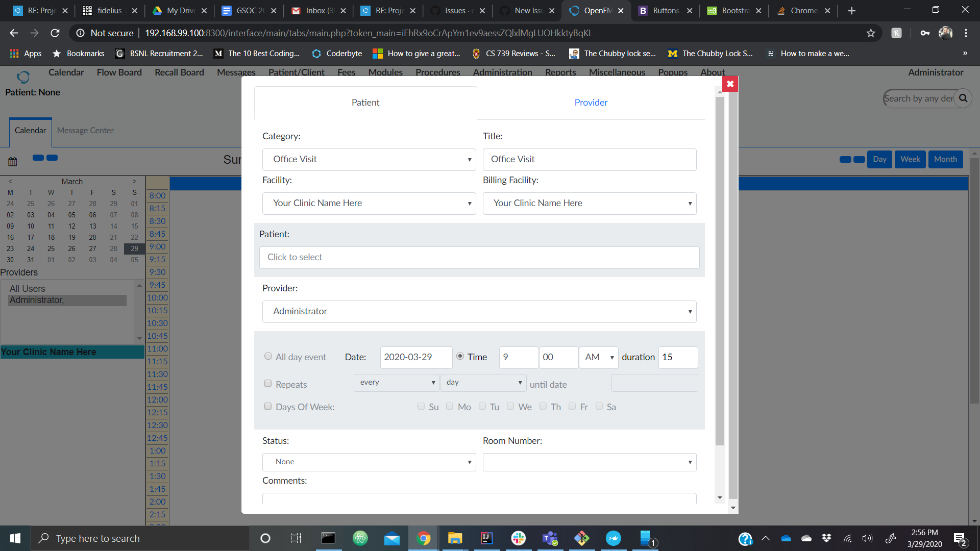
Task: Open Microsoft Teams from the taskbar
Action: [x=550, y=538]
